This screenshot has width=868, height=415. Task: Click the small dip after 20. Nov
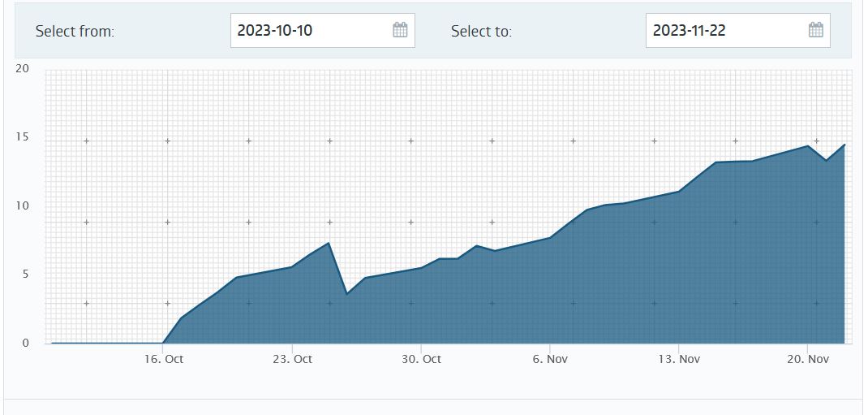(826, 160)
